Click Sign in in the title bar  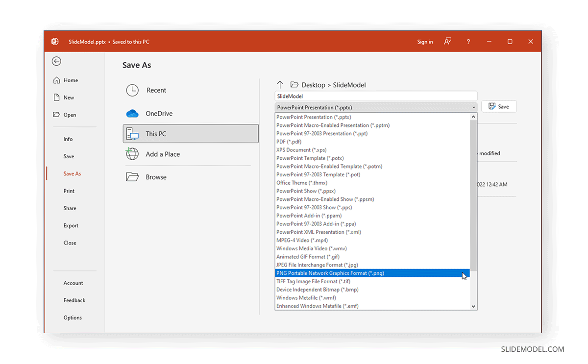point(425,42)
